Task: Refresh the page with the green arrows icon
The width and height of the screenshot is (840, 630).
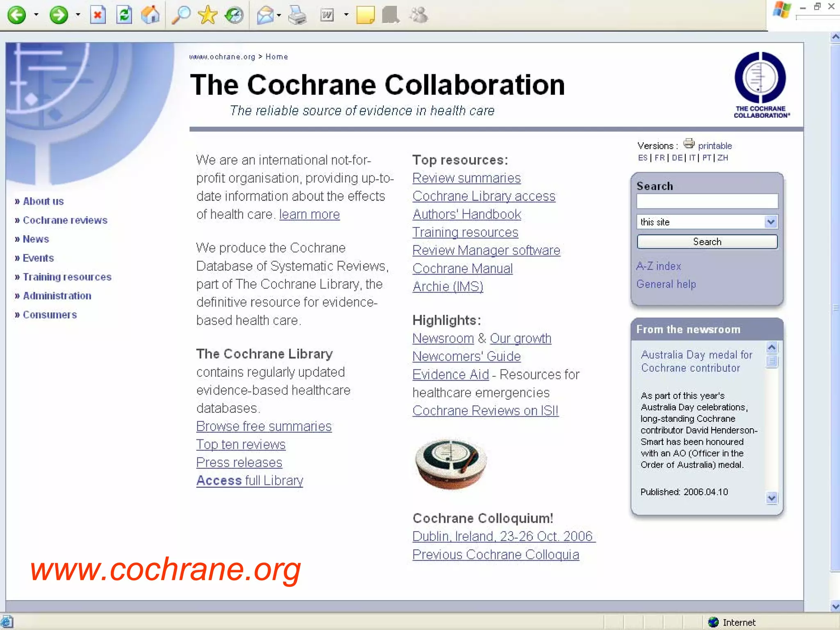Action: click(x=124, y=15)
